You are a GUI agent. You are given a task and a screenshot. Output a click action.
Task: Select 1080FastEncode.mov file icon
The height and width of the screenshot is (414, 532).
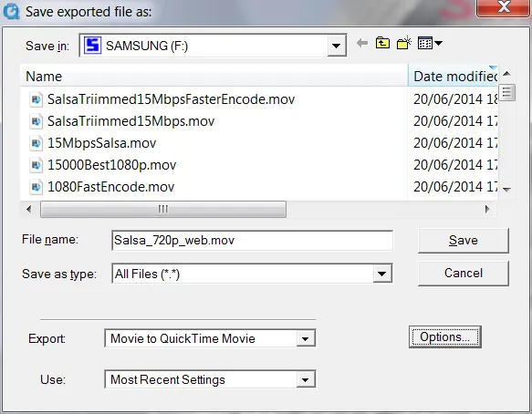click(36, 187)
